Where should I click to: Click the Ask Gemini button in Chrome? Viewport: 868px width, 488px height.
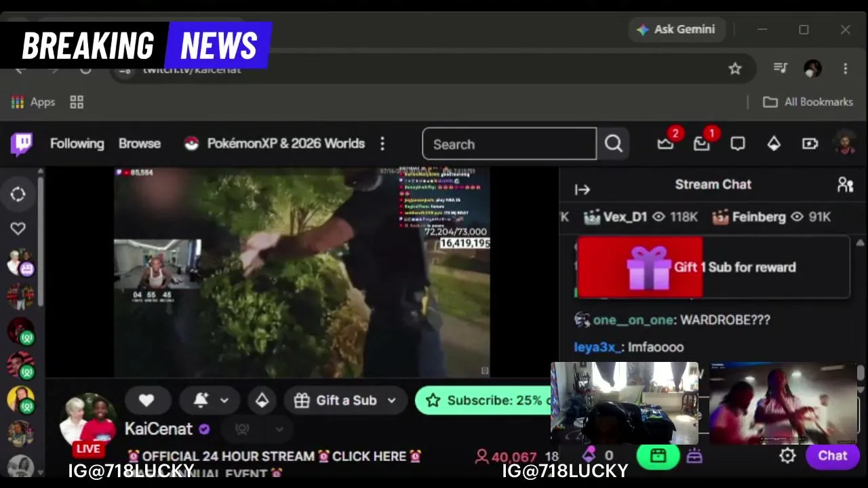coord(676,29)
